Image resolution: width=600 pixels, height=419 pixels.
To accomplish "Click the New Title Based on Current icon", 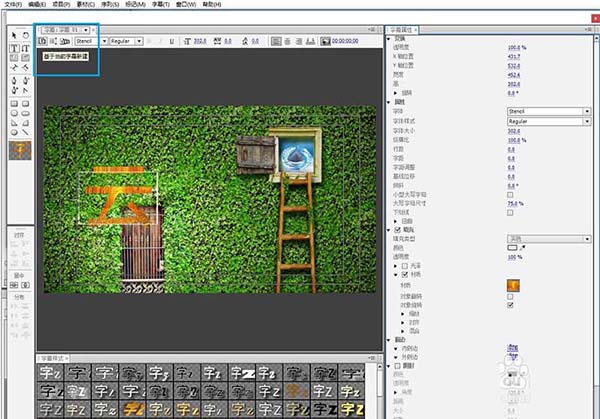I will click(x=42, y=41).
